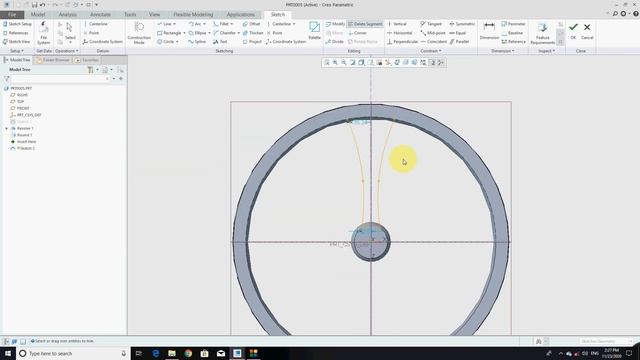Click the model tree search field

tap(60, 78)
